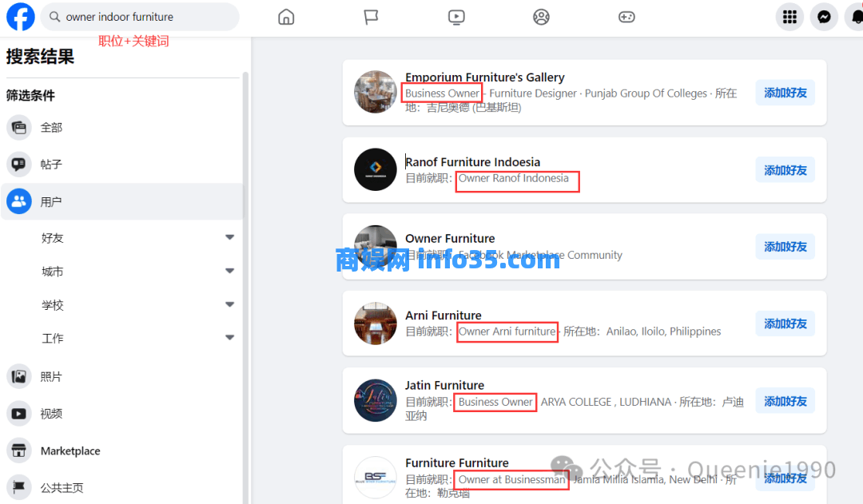
Task: Open Owner Furniture profile name
Action: [450, 239]
